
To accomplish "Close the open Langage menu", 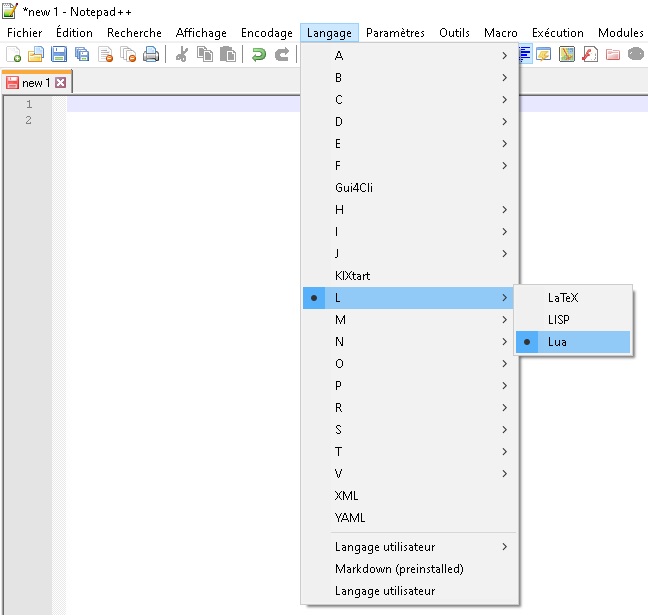I will [x=329, y=33].
